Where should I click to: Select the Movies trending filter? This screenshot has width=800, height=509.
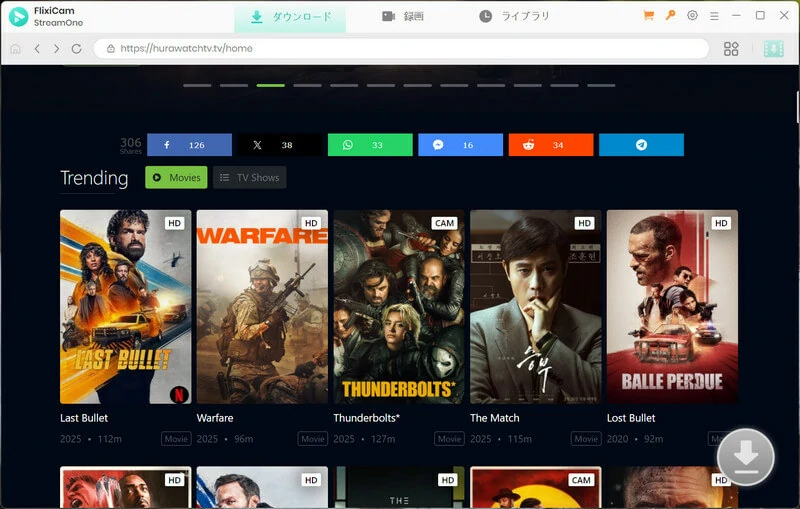(176, 178)
